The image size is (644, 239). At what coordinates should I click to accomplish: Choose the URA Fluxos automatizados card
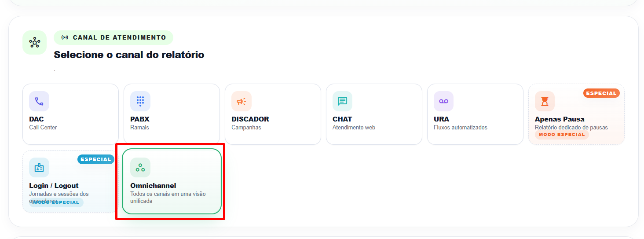pos(475,114)
